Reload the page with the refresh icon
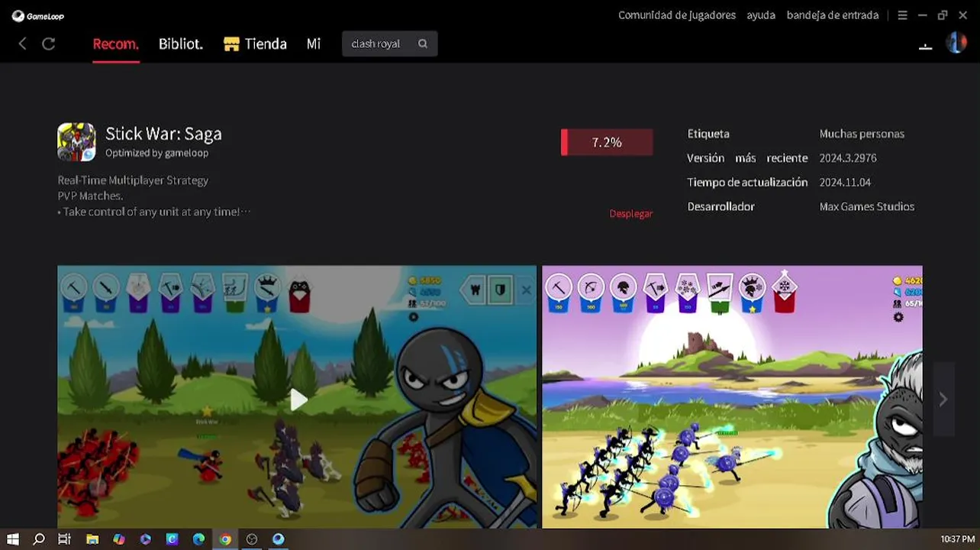Screen dimensions: 980x550 pos(49,44)
